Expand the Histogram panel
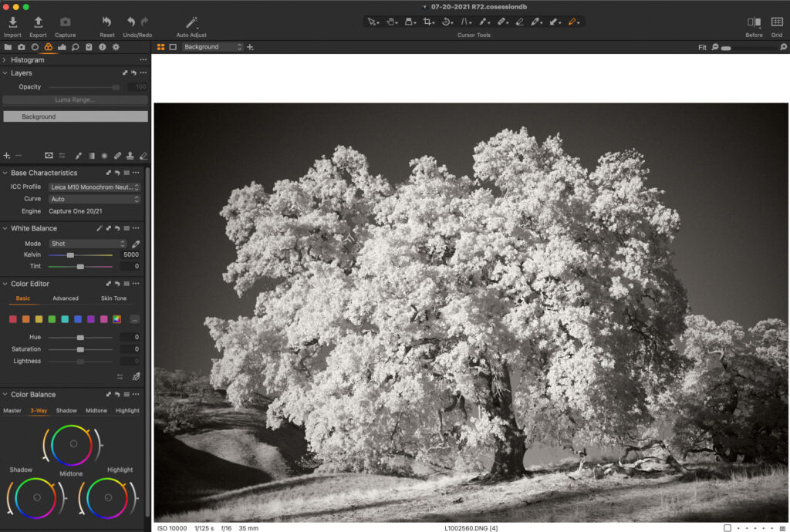790x532 pixels. [5, 60]
